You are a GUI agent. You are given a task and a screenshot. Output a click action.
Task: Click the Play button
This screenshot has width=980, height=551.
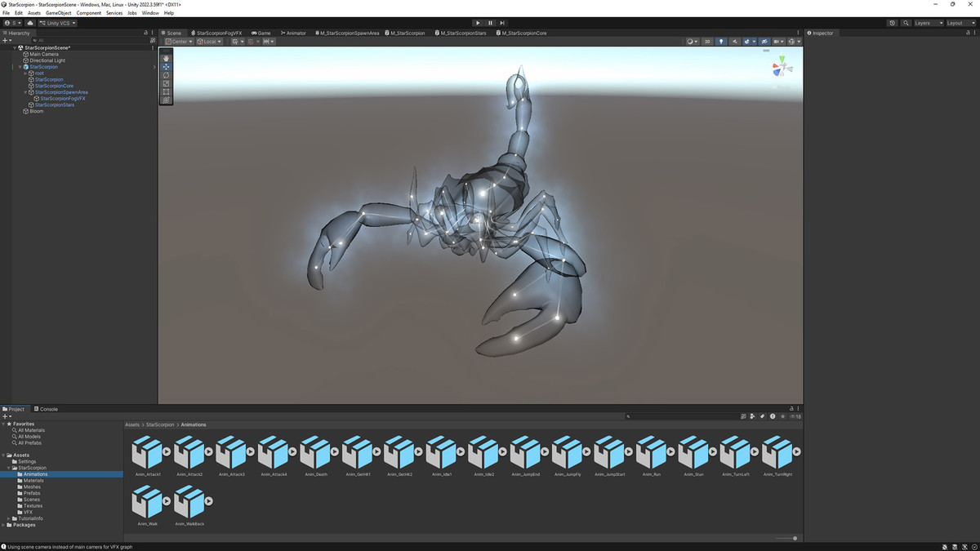click(x=478, y=23)
